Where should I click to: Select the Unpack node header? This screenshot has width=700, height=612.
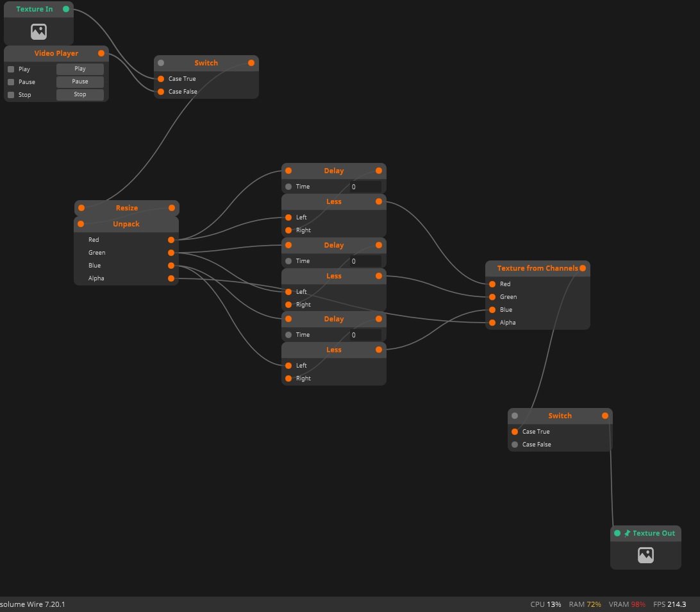[x=126, y=224]
